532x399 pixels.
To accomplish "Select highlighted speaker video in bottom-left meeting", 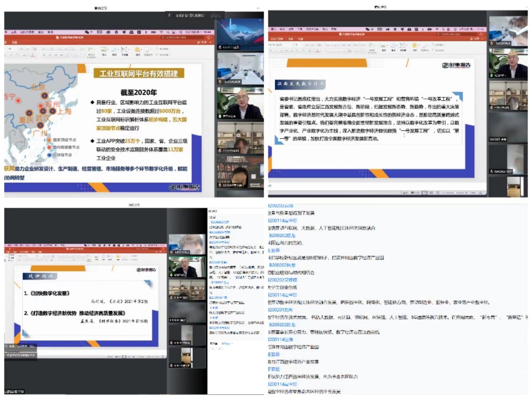I will (187, 267).
